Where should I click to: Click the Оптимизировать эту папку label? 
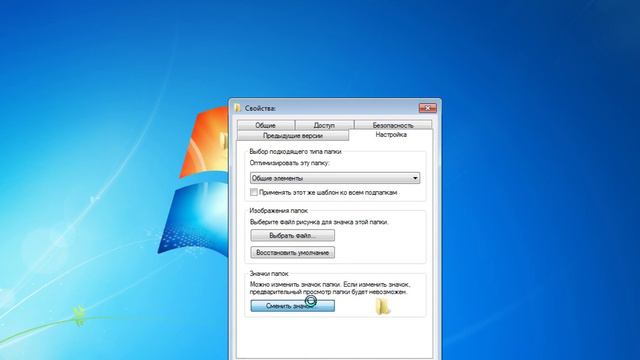pos(290,163)
